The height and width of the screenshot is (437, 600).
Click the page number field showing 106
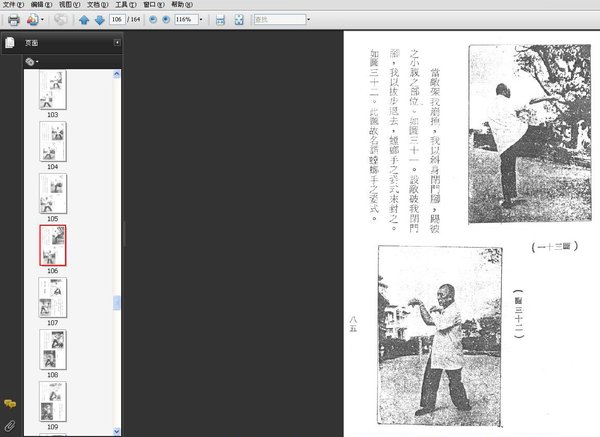coord(117,19)
